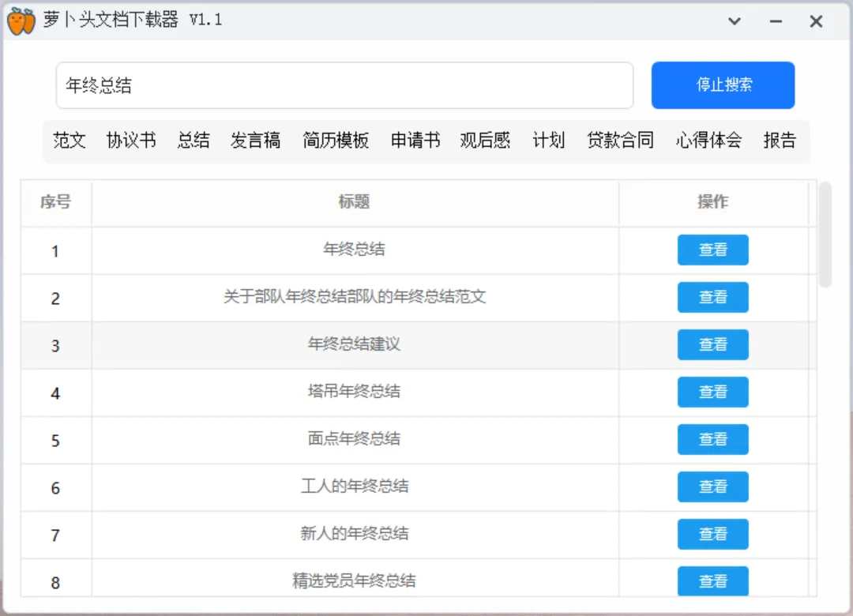Select the 申请书 category
853x616 pixels.
415,141
